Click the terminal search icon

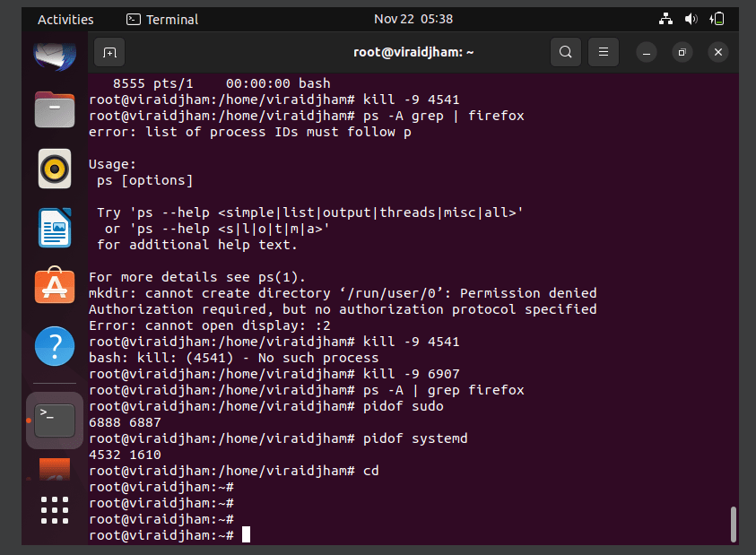pos(566,52)
